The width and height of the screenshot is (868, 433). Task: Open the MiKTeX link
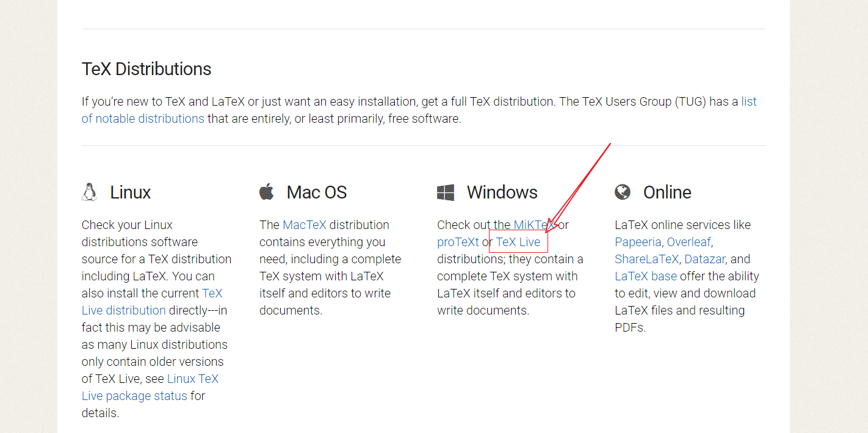[x=534, y=225]
